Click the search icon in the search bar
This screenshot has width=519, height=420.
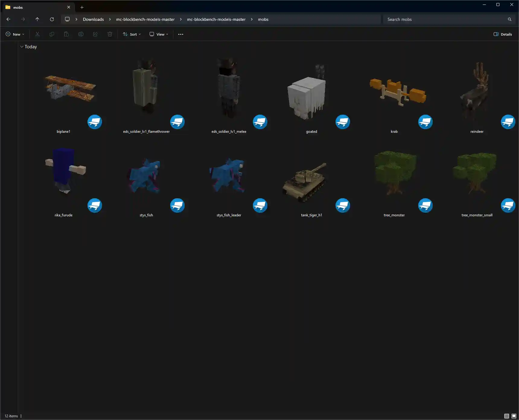click(510, 19)
